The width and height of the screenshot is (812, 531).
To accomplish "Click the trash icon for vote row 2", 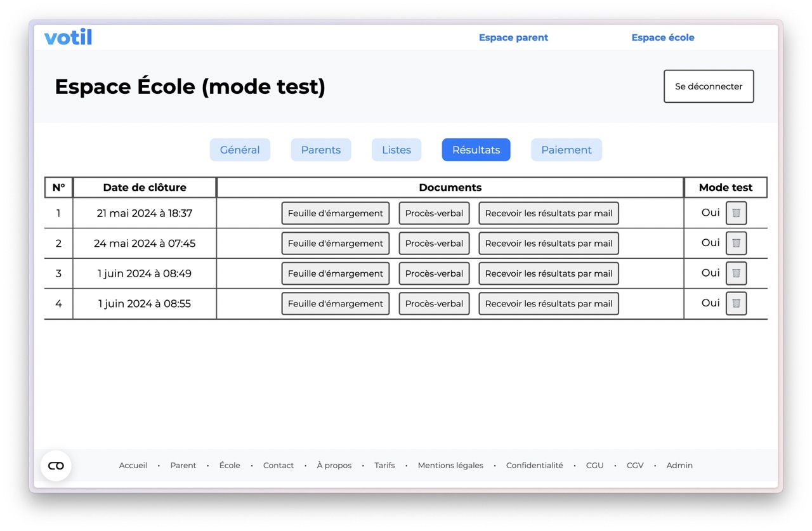I will click(x=736, y=243).
